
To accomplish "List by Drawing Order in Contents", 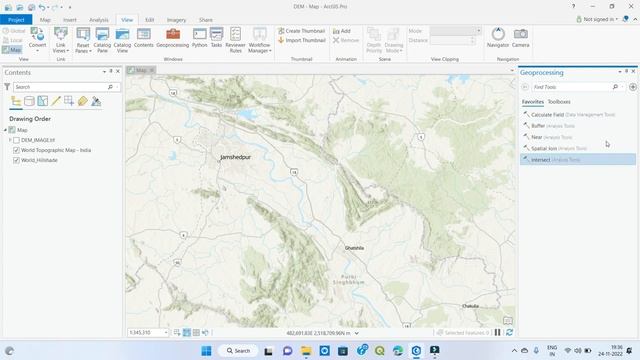I will [16, 101].
